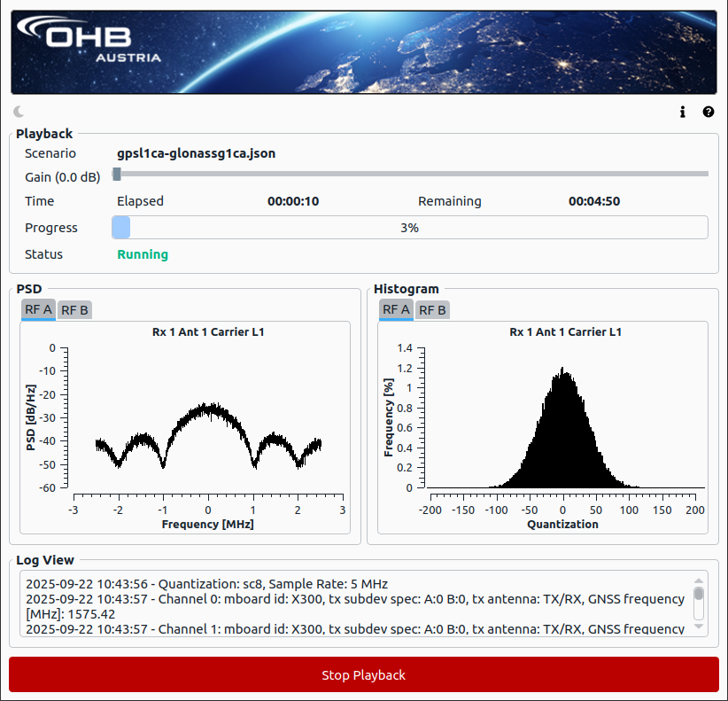Click the middle of the Gain slider track
728x701 pixels.
(x=410, y=174)
